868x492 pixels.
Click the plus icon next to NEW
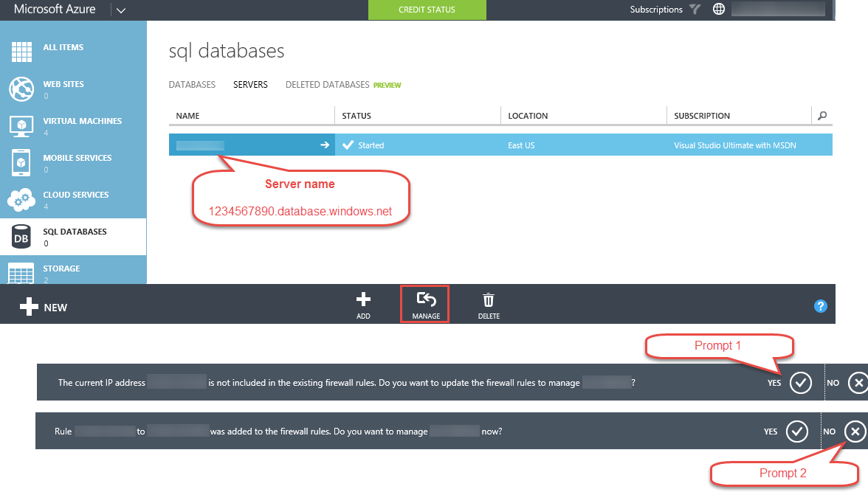point(29,307)
